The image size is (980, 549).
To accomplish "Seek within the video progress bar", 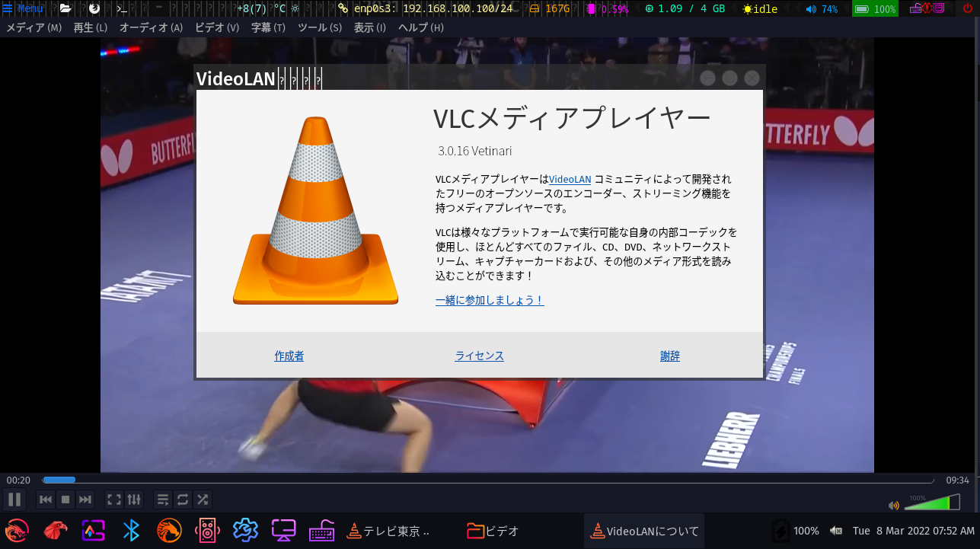I will 488,480.
